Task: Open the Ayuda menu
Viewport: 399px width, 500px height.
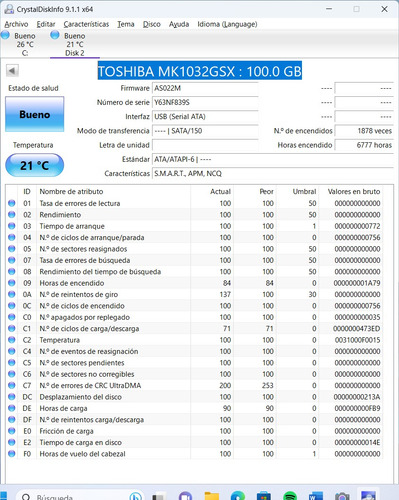Action: click(x=179, y=24)
